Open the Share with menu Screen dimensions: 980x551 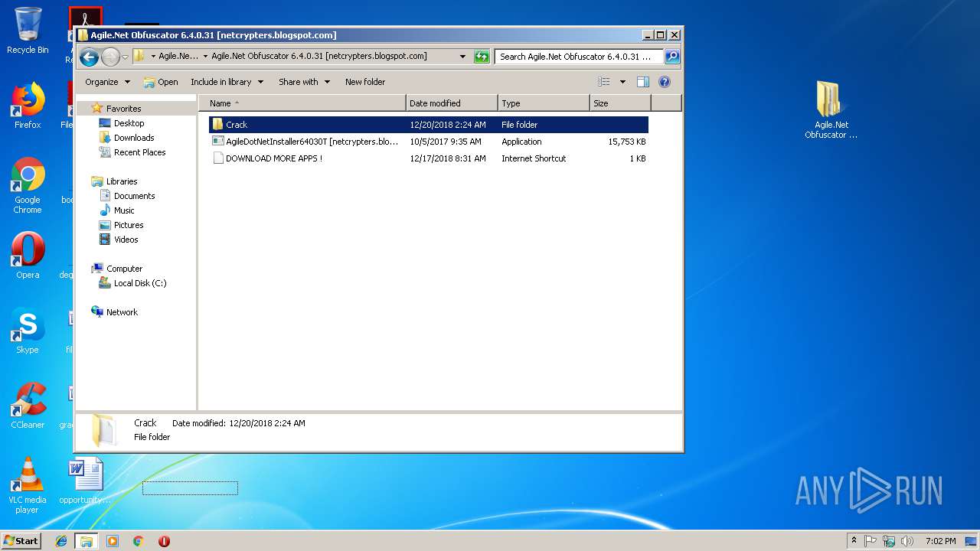point(304,82)
